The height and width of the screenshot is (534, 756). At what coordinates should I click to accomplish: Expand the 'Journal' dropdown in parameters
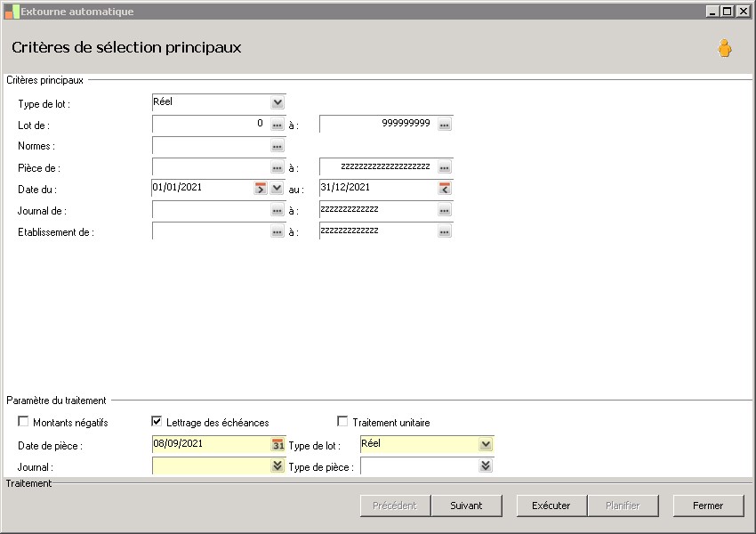277,466
